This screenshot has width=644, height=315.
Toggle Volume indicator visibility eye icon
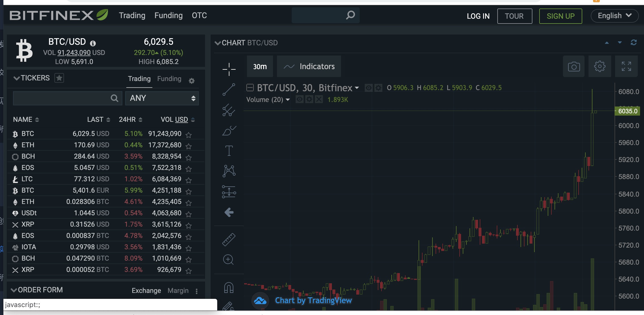(300, 99)
